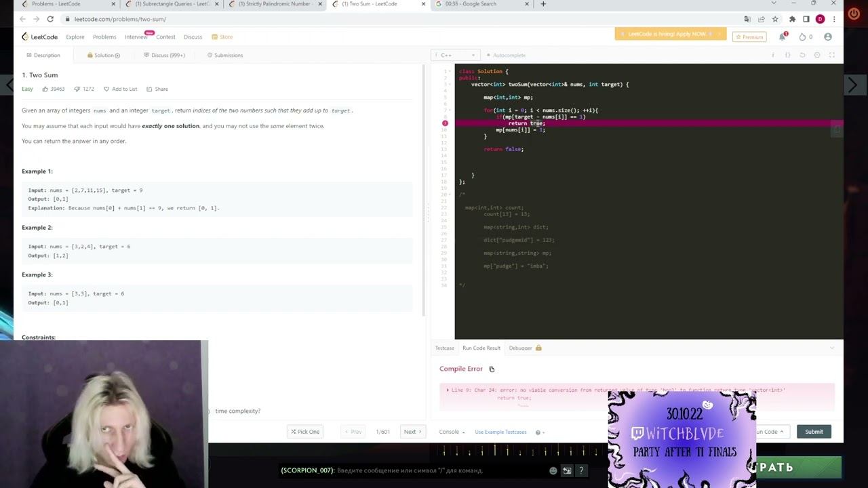Open the Explore menu
The image size is (868, 488).
[75, 37]
